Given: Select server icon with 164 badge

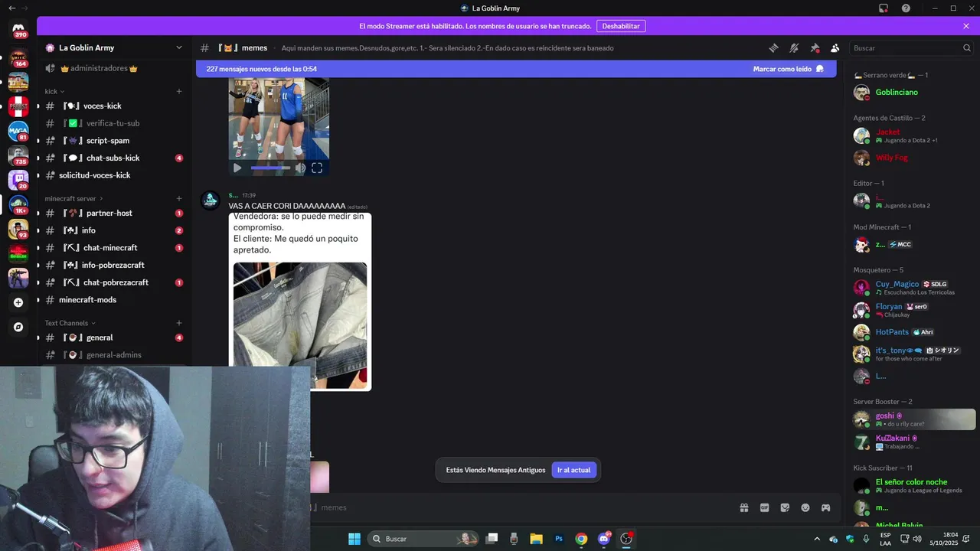Looking at the screenshot, I should click(x=18, y=57).
